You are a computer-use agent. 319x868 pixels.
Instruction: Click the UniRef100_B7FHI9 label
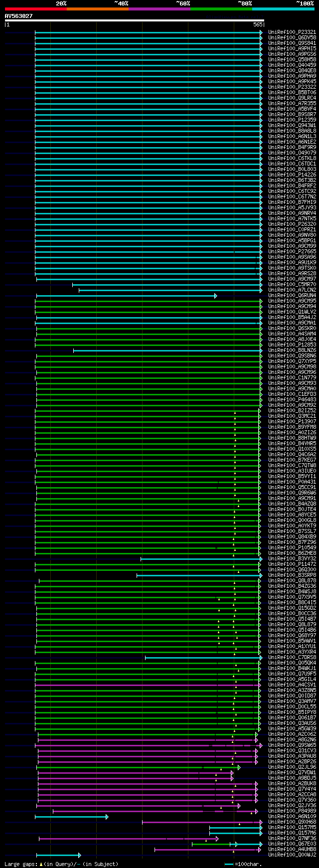(x=292, y=202)
